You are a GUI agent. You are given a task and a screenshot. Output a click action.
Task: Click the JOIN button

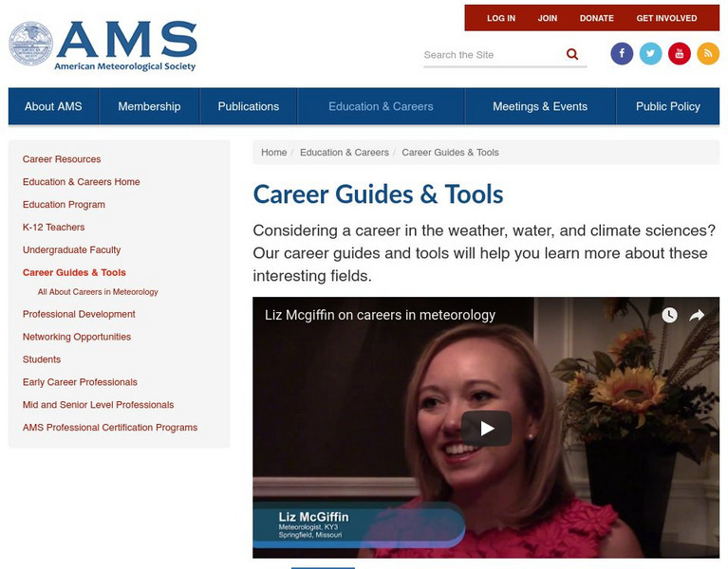(548, 18)
